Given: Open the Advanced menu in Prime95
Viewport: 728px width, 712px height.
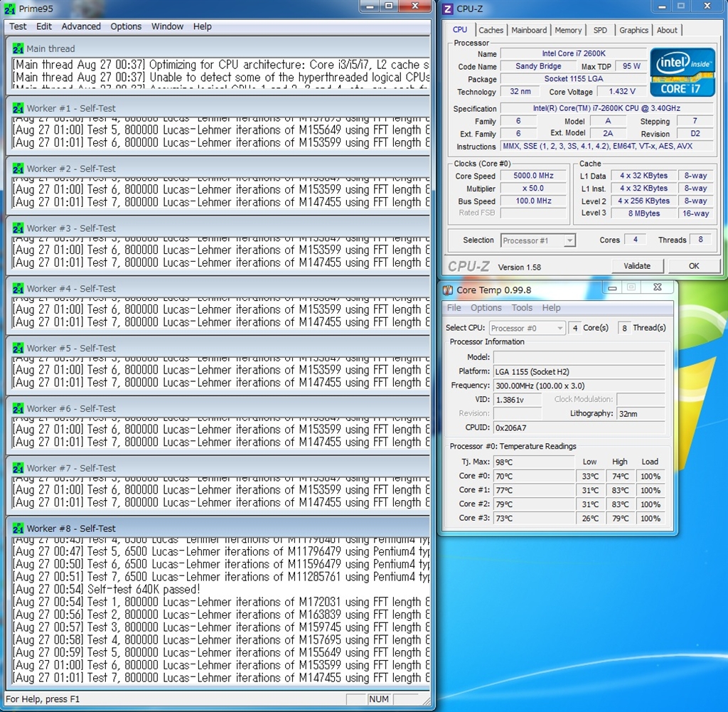Looking at the screenshot, I should click(81, 26).
